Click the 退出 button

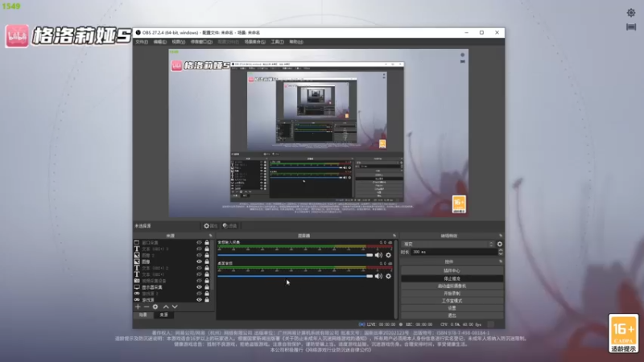(x=452, y=315)
